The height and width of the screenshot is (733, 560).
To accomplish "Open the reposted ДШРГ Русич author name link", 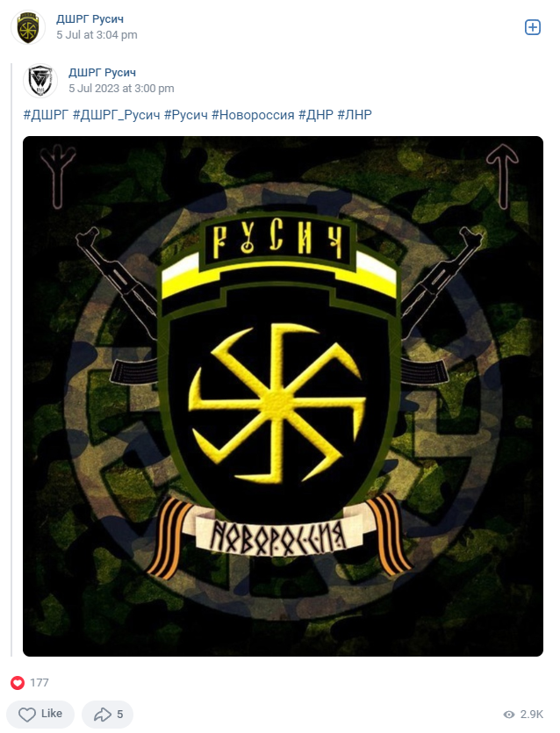I will 103,73.
